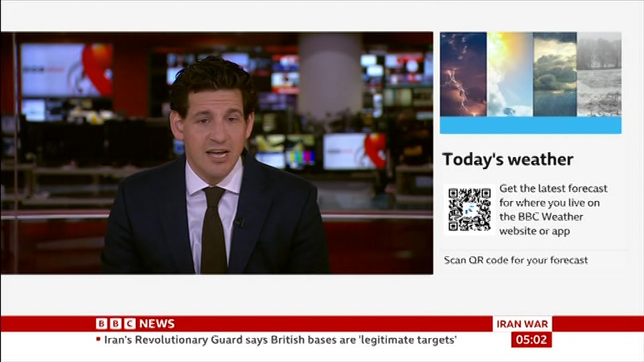Screen dimensions: 644x362
Task: Click the red bullet beside the ticker headline
Action: click(x=98, y=339)
